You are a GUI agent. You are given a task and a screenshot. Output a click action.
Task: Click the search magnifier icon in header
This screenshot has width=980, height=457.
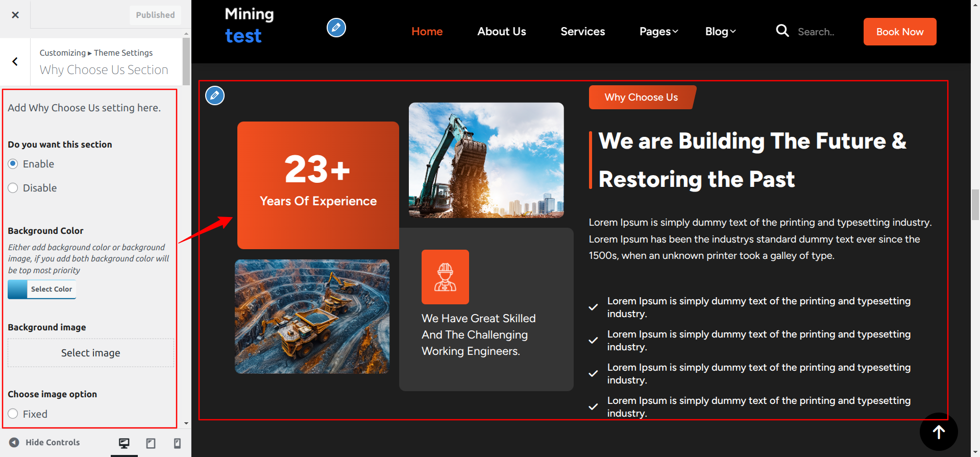point(782,31)
